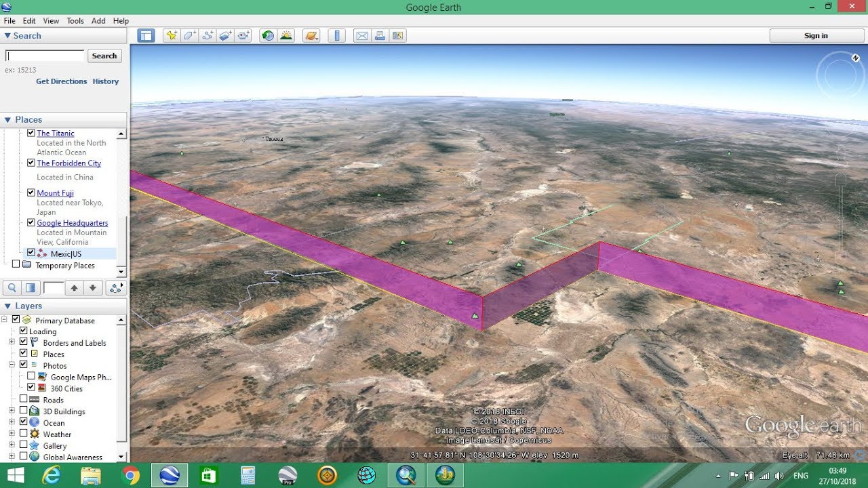868x488 pixels.
Task: Click into the search input field
Action: 45,56
